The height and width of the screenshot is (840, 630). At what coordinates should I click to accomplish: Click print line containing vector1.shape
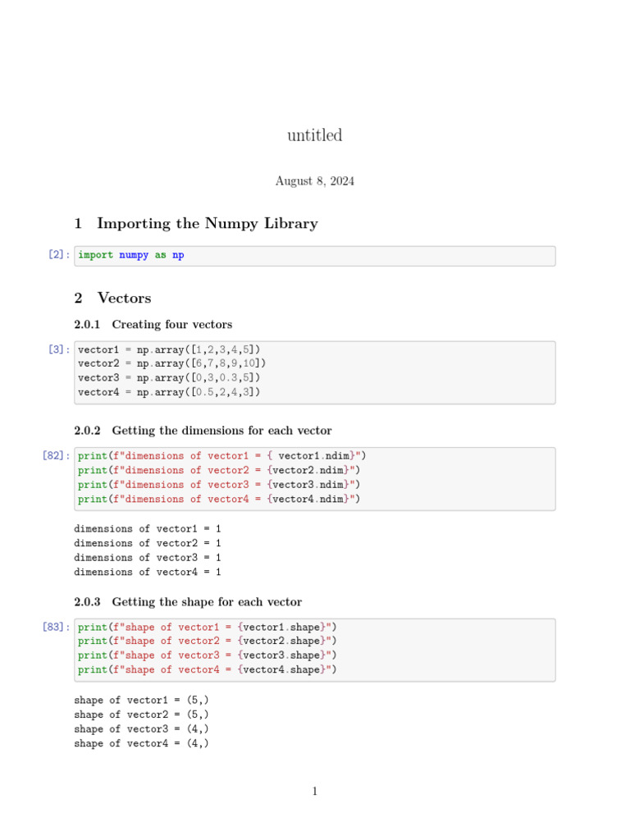pos(208,628)
